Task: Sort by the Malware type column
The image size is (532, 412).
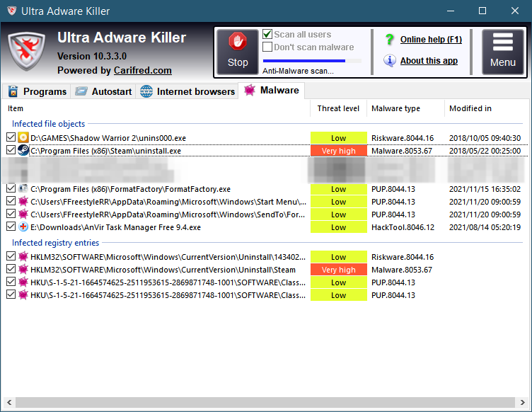Action: (x=405, y=108)
